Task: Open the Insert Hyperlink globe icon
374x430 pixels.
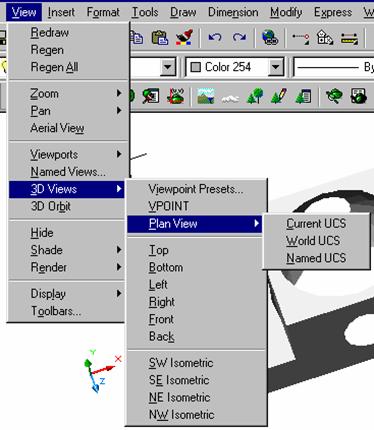Action: [x=270, y=37]
